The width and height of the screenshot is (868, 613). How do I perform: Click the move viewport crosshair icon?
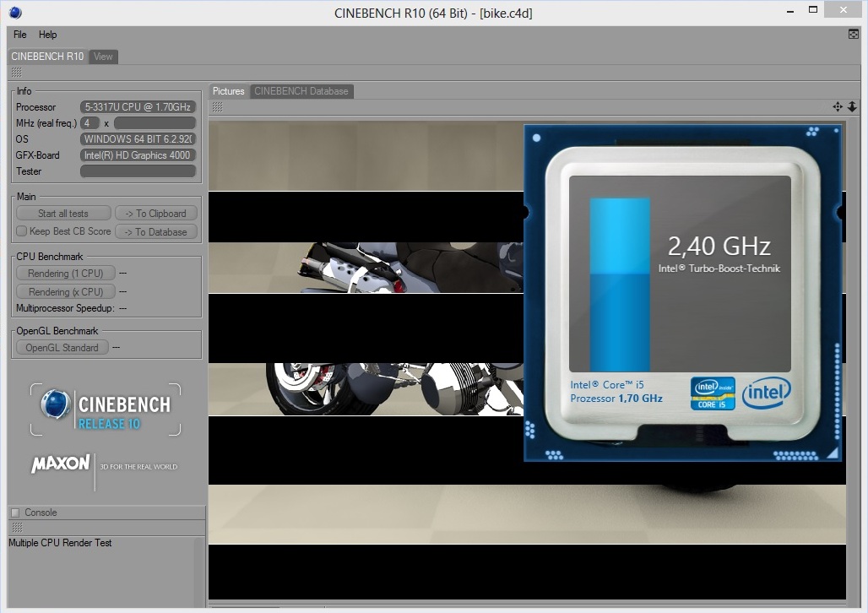838,107
